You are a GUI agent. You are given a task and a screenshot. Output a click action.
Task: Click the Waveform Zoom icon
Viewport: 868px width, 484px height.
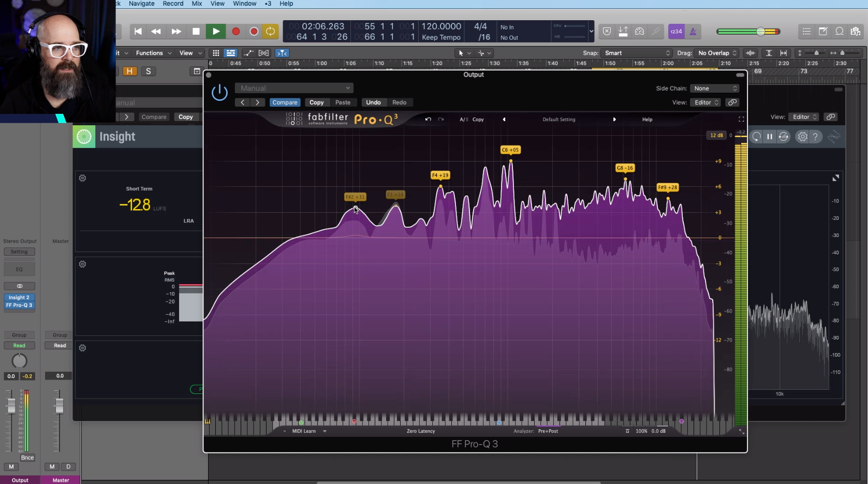pyautogui.click(x=750, y=53)
